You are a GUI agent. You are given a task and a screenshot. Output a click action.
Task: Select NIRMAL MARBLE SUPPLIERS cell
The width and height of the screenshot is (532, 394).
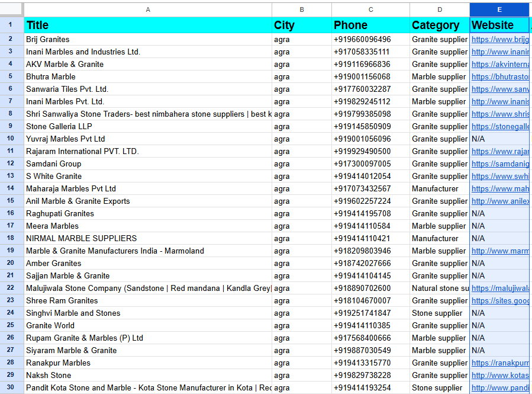148,238
